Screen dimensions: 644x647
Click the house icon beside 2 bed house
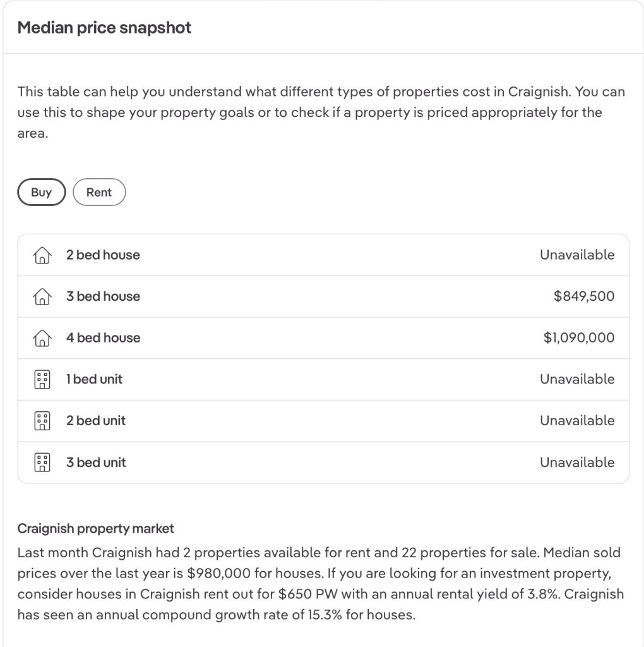(x=42, y=255)
